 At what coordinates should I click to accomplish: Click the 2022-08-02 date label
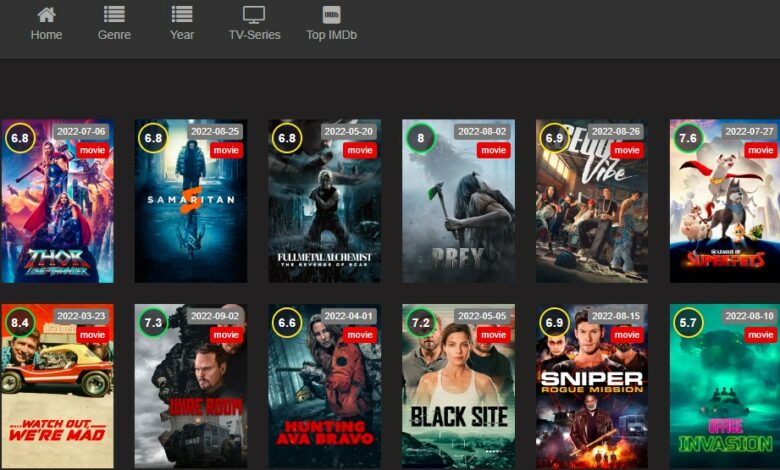[x=482, y=131]
